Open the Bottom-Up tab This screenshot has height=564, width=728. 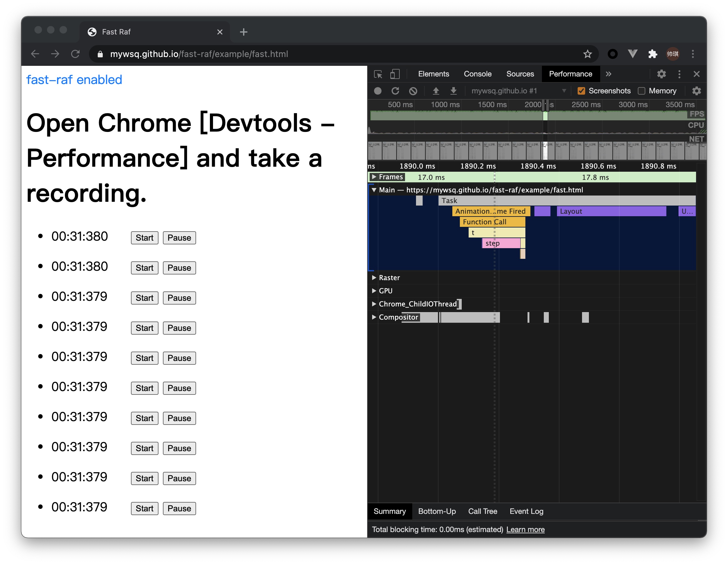[437, 511]
